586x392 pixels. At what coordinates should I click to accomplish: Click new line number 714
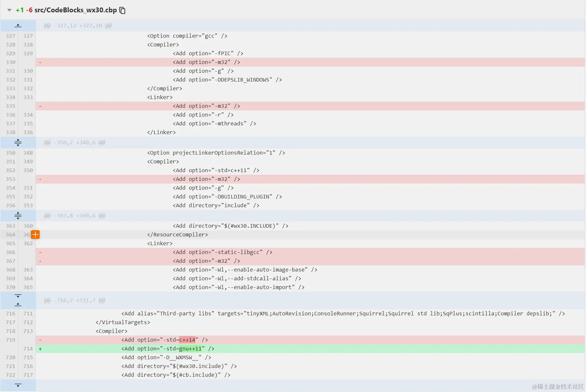[x=28, y=348]
